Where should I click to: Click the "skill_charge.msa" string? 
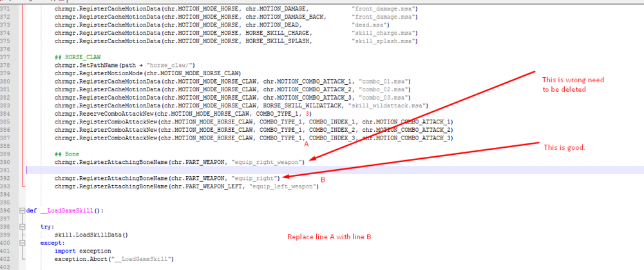click(x=383, y=33)
